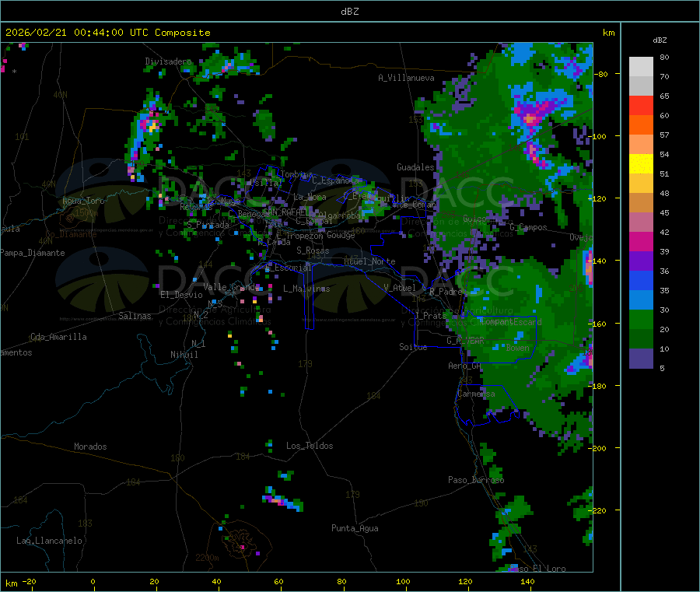
Task: Select the Guadales map label
Action: [415, 167]
